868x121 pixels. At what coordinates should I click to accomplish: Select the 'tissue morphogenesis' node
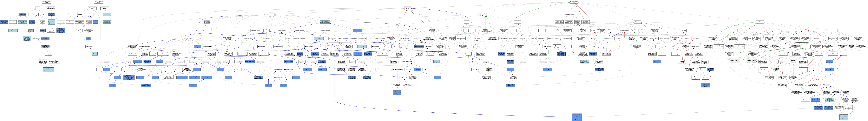(207, 47)
